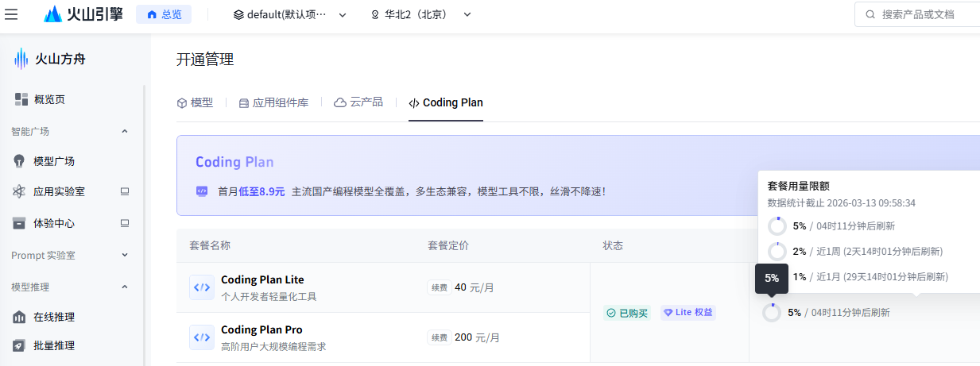Screen dimensions: 980x366
Task: Click the 火山方舟 sidebar logo
Action: pyautogui.click(x=50, y=59)
